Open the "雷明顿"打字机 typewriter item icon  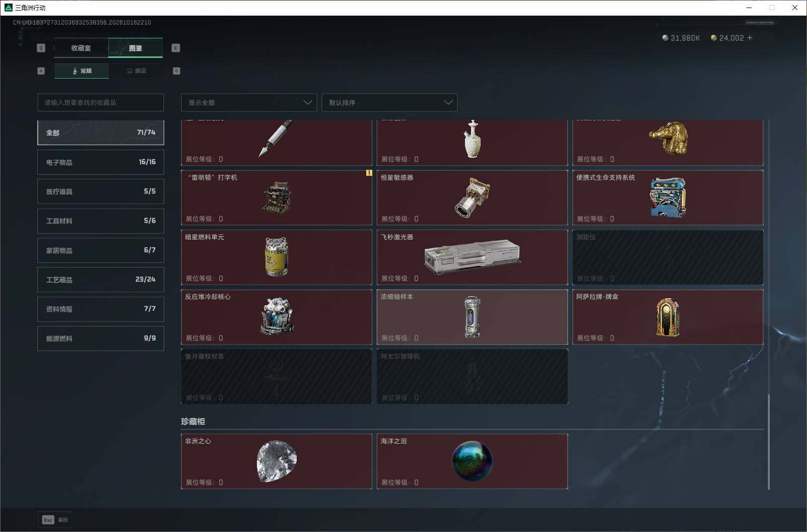pos(276,197)
